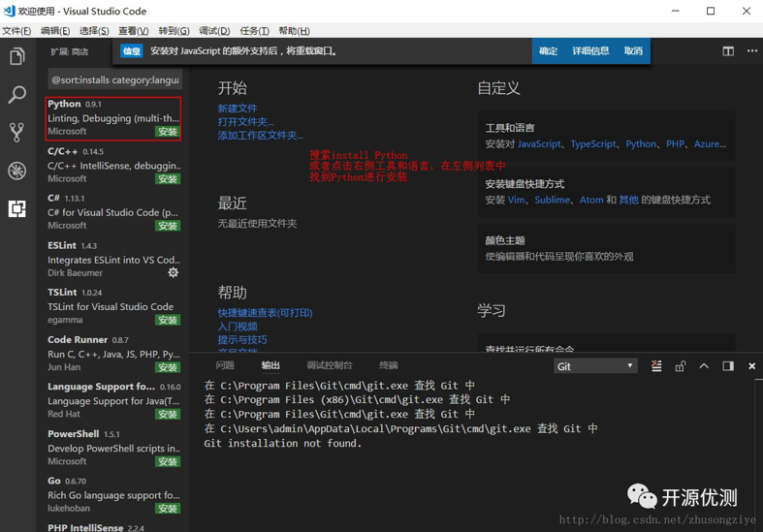Viewport: 763px width, 532px height.
Task: Click the 新建文件 link
Action: click(x=238, y=109)
